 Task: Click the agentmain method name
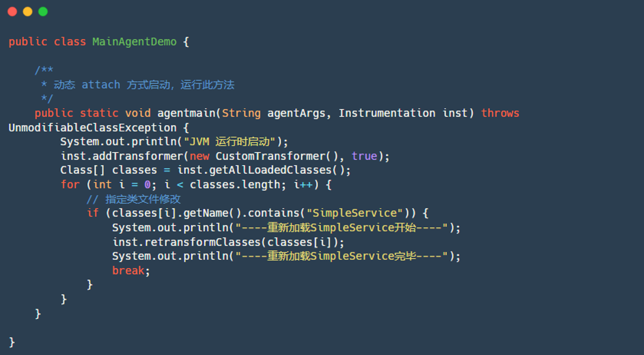click(186, 113)
